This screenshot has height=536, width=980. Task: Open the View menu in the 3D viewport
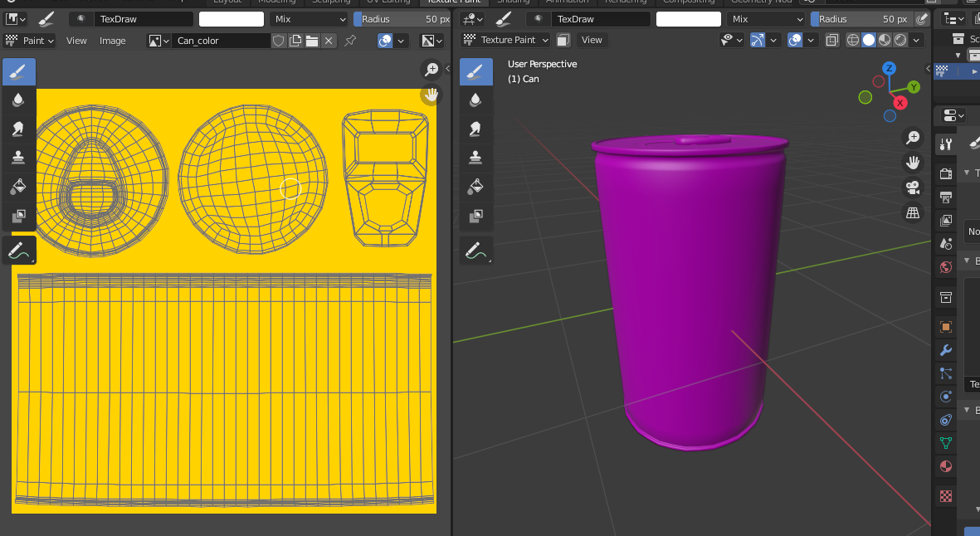point(592,40)
